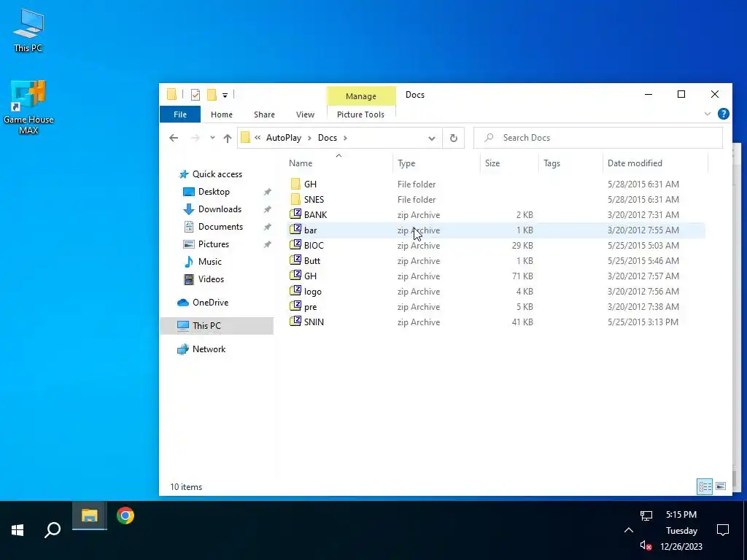This screenshot has height=560, width=747.
Task: Select SNIN zip archive
Action: (496, 322)
